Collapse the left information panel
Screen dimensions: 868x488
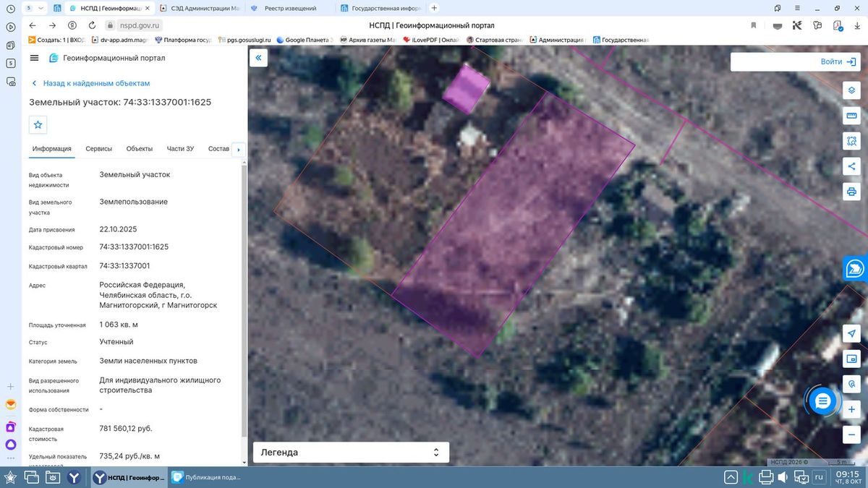258,58
